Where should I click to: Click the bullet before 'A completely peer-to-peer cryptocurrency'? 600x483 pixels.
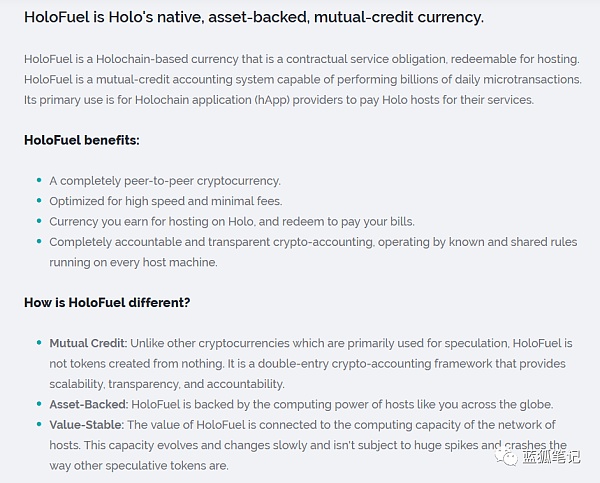tap(39, 180)
